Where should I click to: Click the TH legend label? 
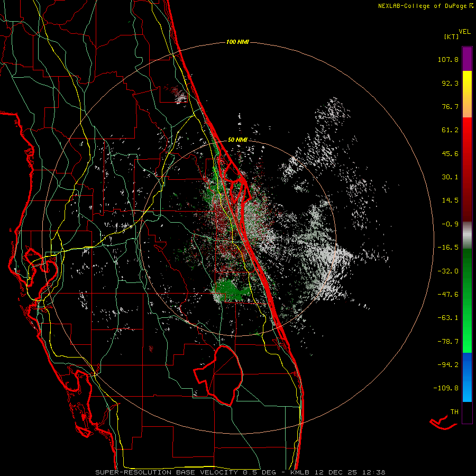point(454,412)
